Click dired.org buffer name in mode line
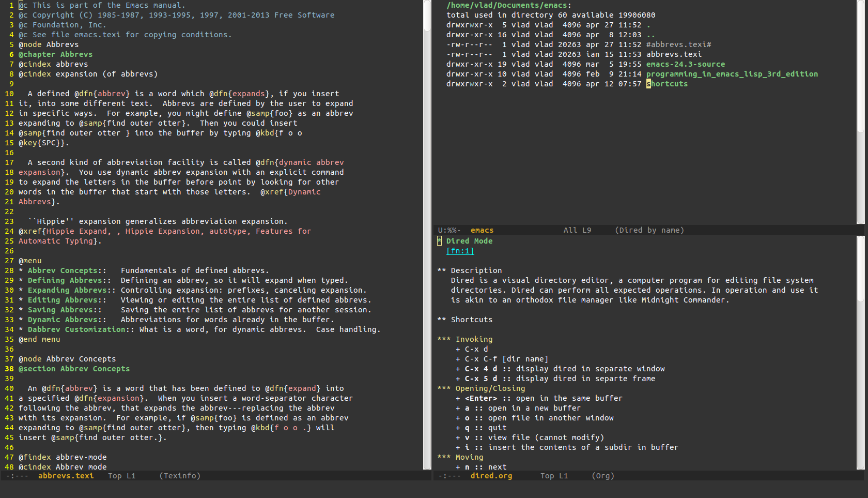868x498 pixels. 491,476
